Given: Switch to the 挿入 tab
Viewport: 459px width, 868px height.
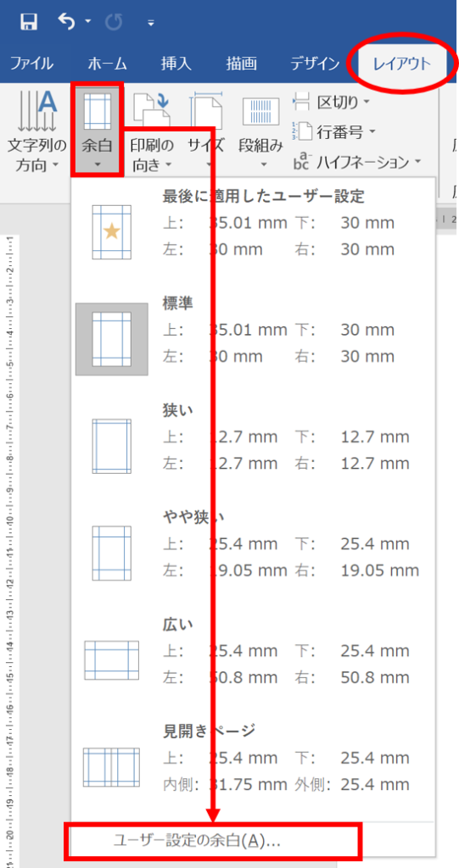Looking at the screenshot, I should click(x=176, y=64).
